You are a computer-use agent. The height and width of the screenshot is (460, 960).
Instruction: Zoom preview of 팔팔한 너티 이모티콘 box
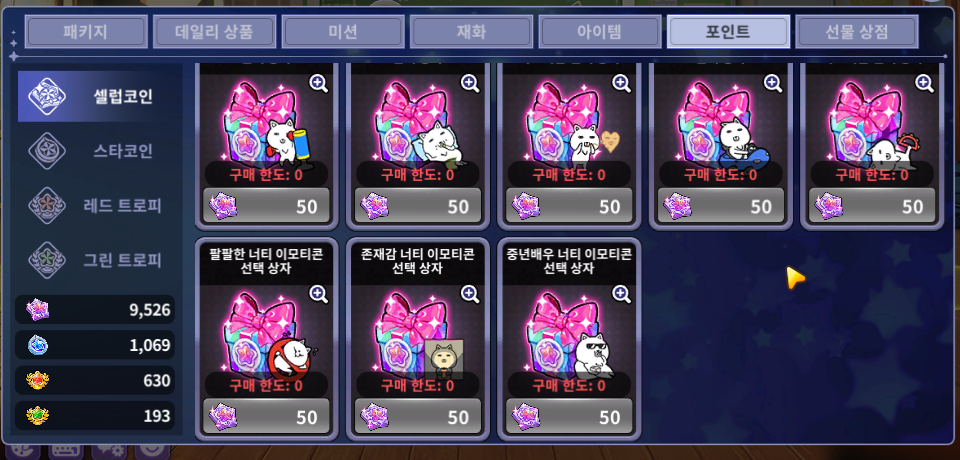pos(319,294)
